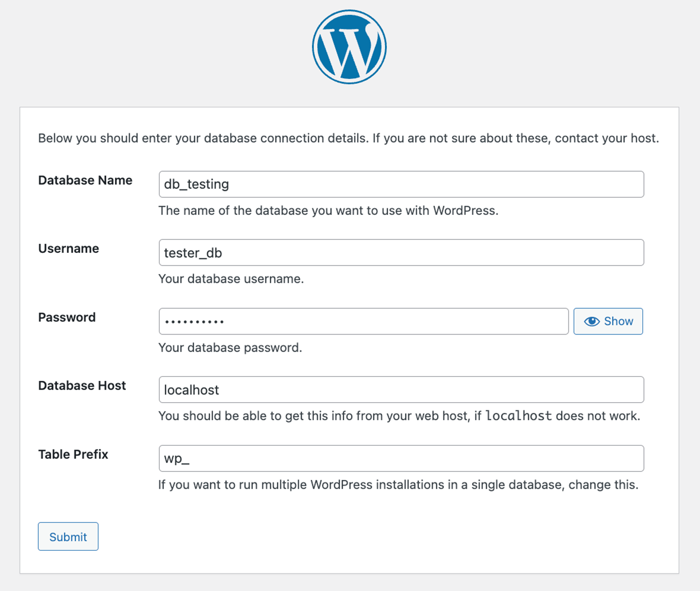Click the hint text "Your database username."
This screenshot has height=591, width=700.
point(231,279)
